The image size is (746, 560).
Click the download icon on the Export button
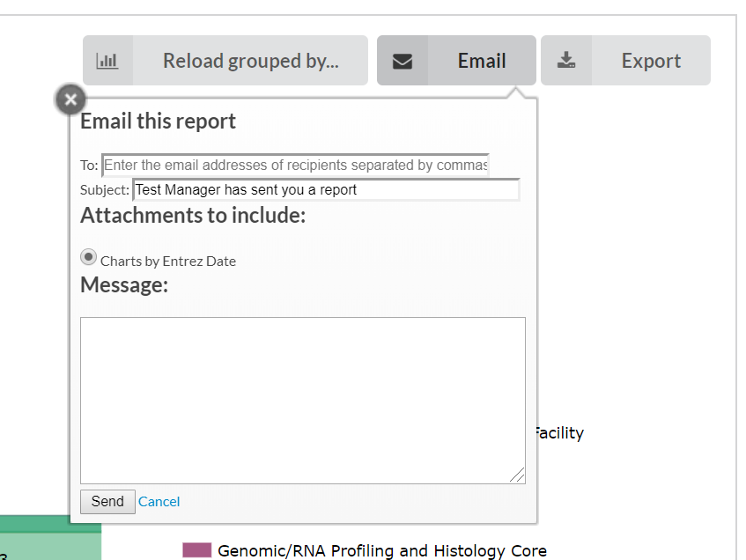[x=566, y=61]
